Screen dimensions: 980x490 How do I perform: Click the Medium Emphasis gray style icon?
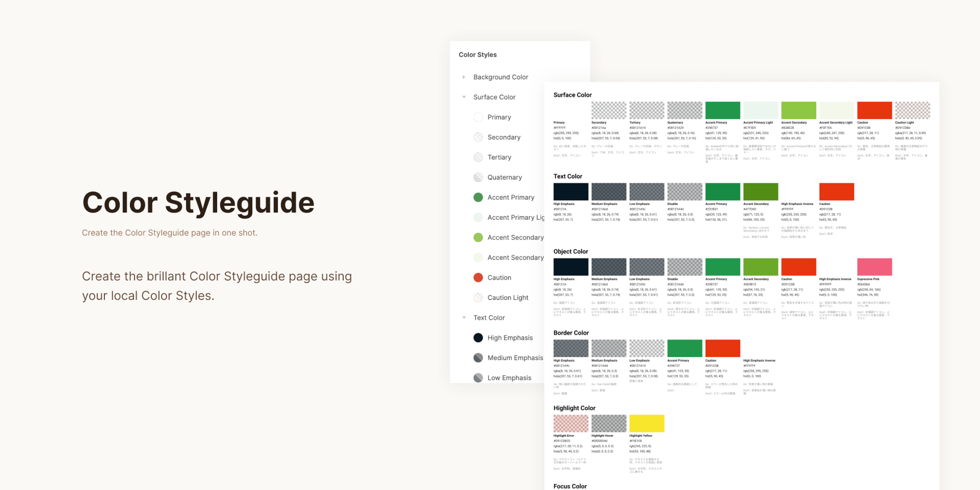click(x=478, y=358)
